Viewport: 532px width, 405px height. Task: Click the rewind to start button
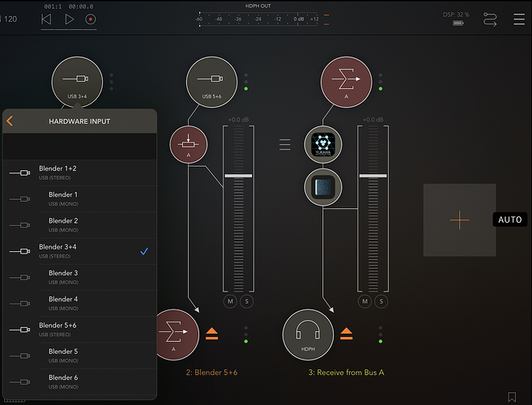[x=46, y=19]
